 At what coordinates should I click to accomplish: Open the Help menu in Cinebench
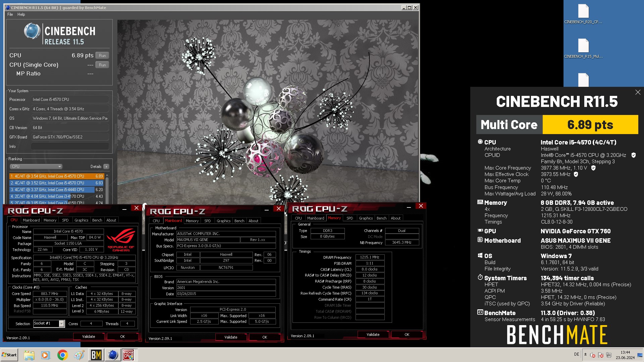tap(21, 14)
